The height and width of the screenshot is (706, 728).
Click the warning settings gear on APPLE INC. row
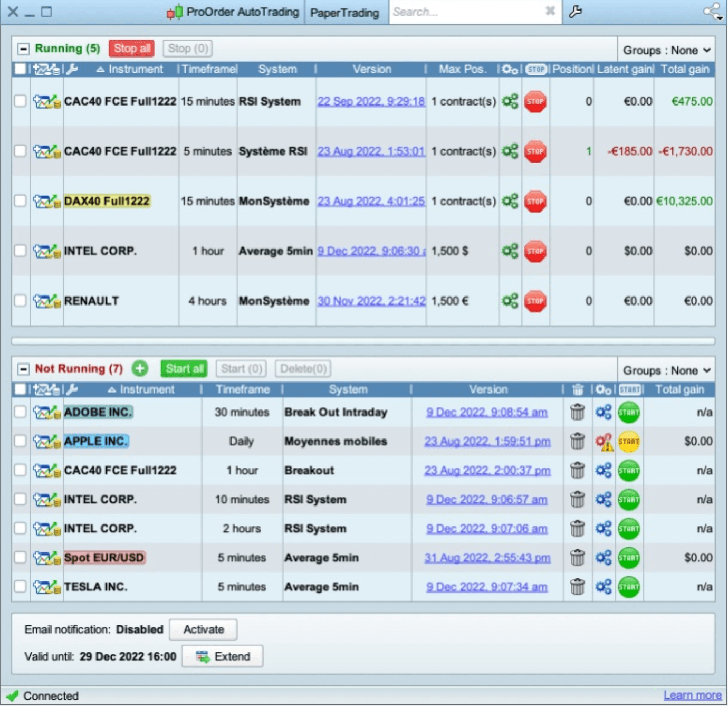(x=603, y=442)
